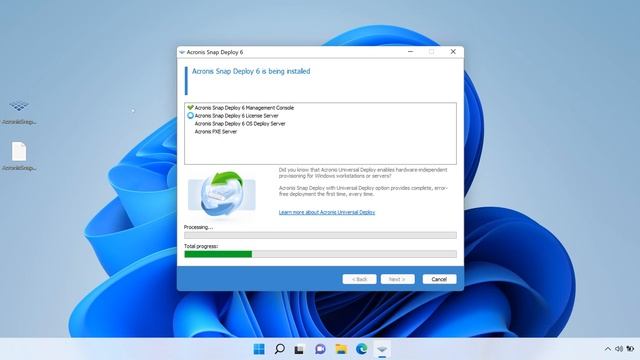Open Windows Start menu
This screenshot has height=360, width=640.
pyautogui.click(x=259, y=349)
